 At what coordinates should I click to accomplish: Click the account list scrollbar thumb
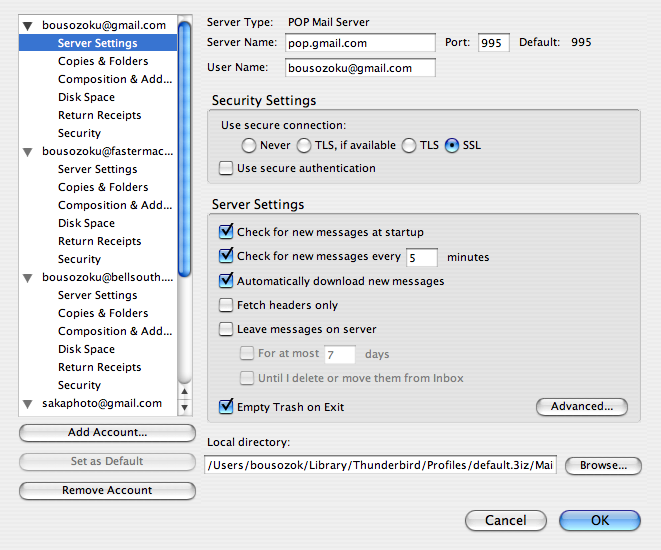pyautogui.click(x=185, y=150)
